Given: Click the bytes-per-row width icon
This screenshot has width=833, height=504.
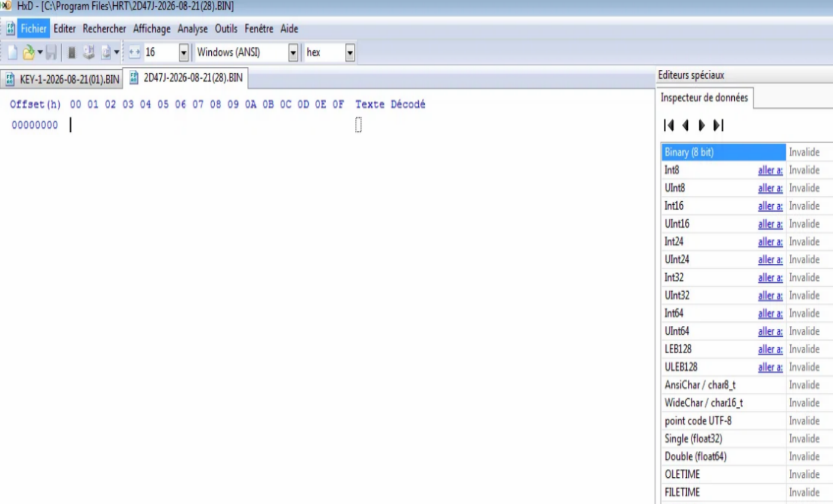Looking at the screenshot, I should coord(134,53).
